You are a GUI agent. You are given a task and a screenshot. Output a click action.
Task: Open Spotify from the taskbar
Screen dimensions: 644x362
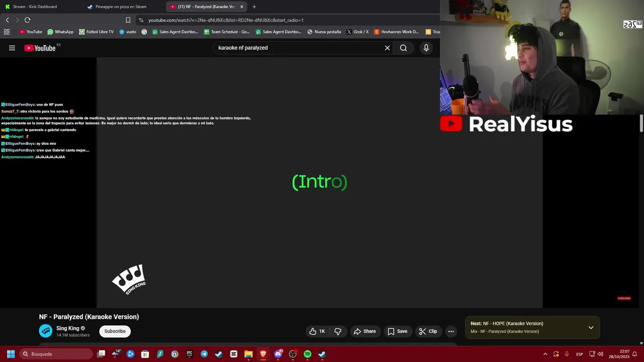[x=307, y=354]
